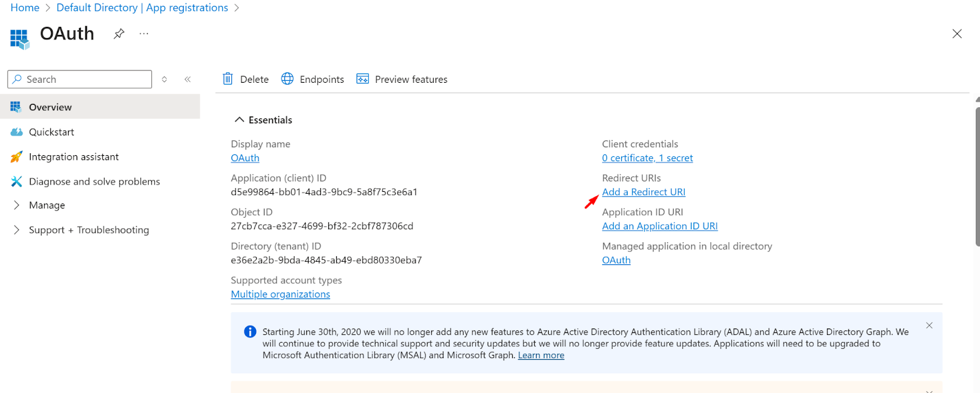This screenshot has height=393, width=980.
Task: Click the Quickstart cloud icon
Action: tap(17, 132)
